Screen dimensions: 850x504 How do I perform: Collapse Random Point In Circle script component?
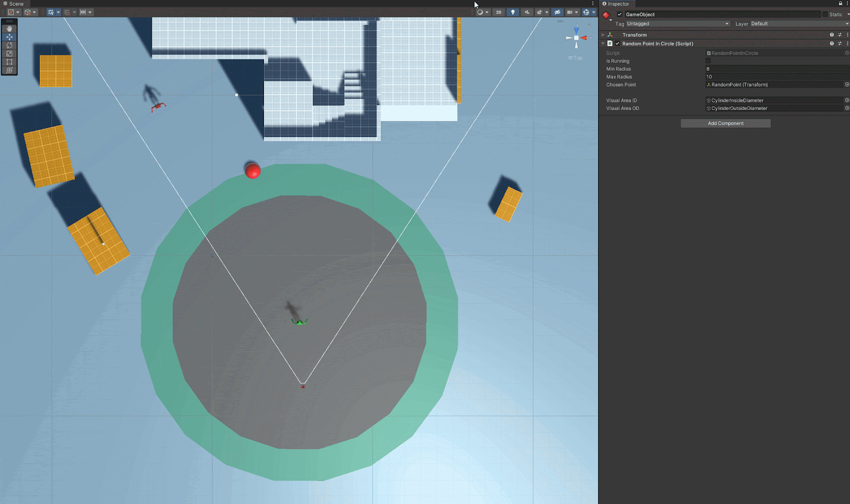603,44
